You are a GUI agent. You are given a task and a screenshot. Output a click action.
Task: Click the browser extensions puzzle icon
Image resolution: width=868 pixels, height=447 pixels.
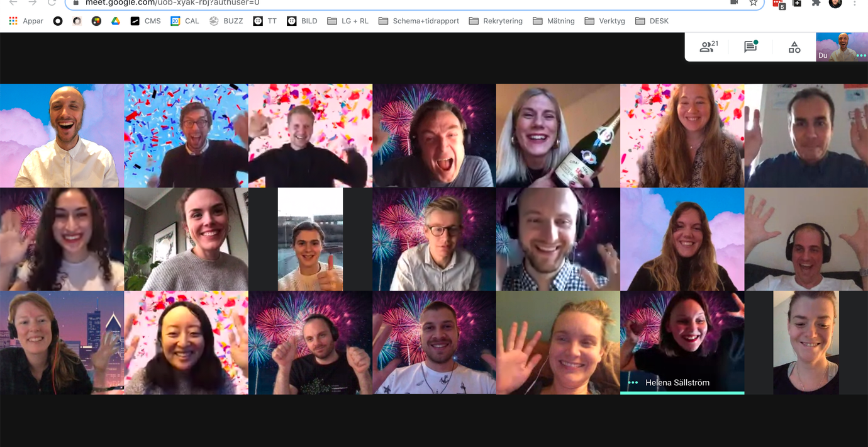coord(816,3)
